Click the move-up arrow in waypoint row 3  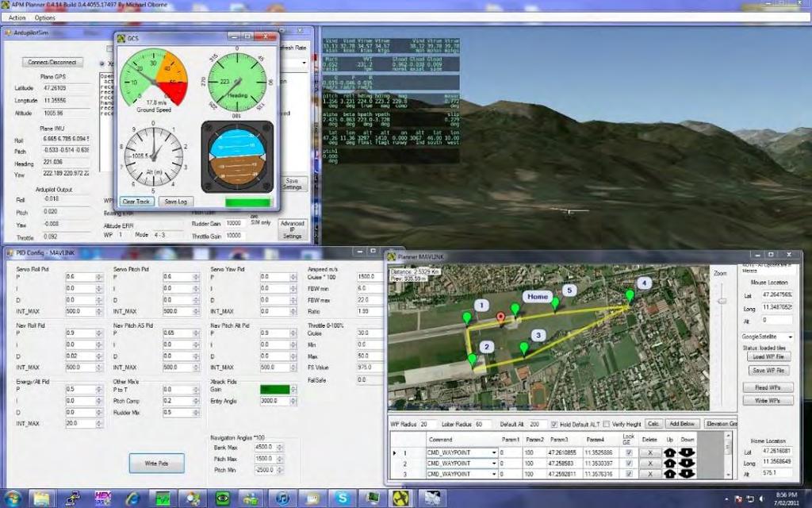tap(669, 474)
